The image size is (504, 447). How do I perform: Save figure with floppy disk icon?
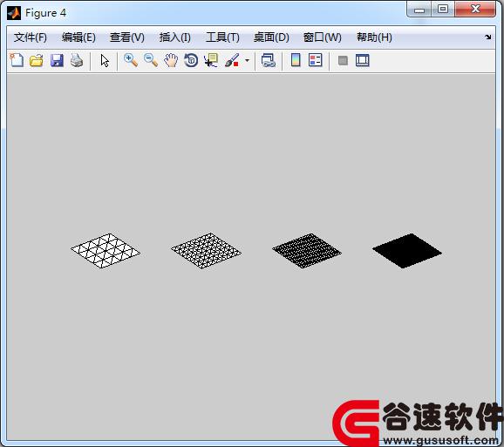[x=57, y=60]
